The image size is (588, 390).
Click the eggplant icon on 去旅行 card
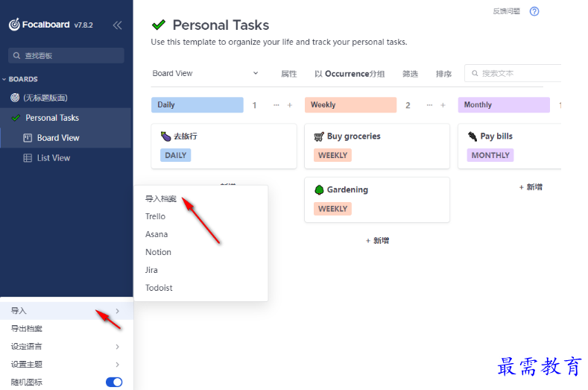pos(165,136)
